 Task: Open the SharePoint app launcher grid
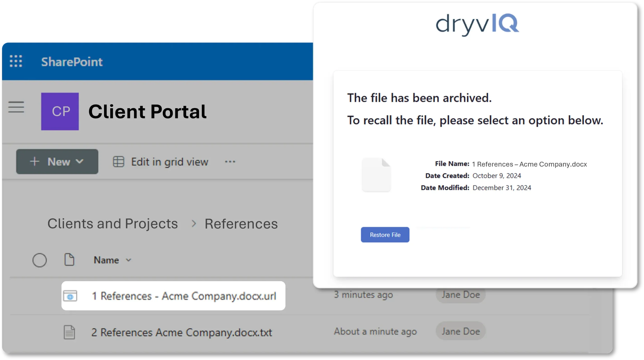[16, 61]
